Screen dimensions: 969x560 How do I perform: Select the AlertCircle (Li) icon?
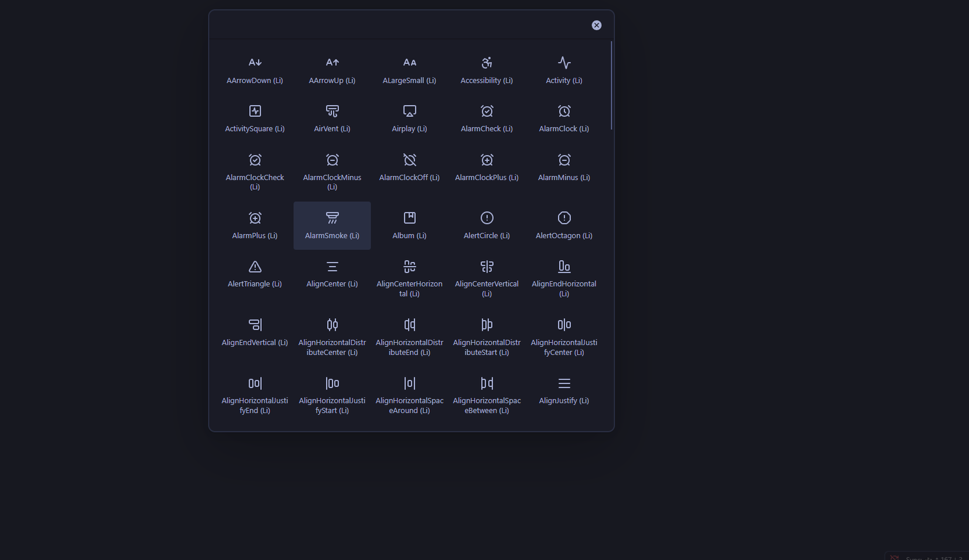coord(487,218)
